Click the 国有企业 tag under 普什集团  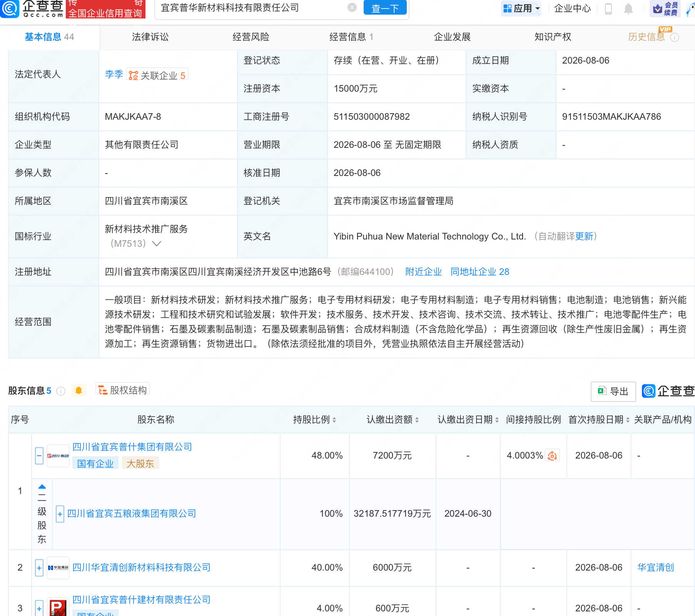point(95,464)
